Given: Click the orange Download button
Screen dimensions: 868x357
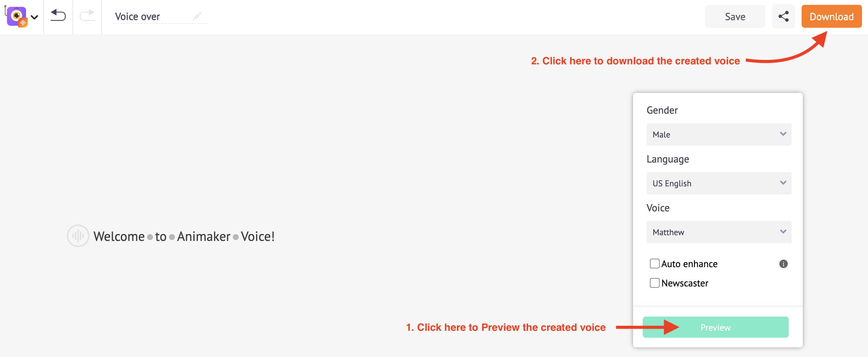Looking at the screenshot, I should pos(831,17).
